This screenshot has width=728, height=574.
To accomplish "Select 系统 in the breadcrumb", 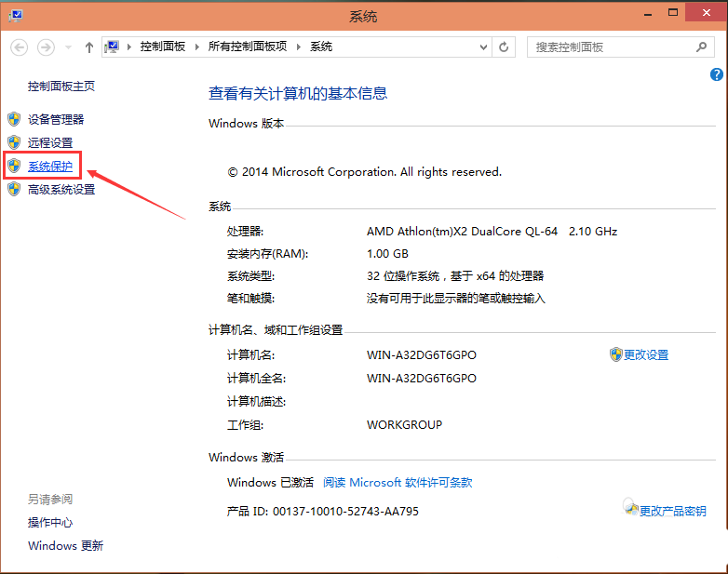I will coord(321,47).
